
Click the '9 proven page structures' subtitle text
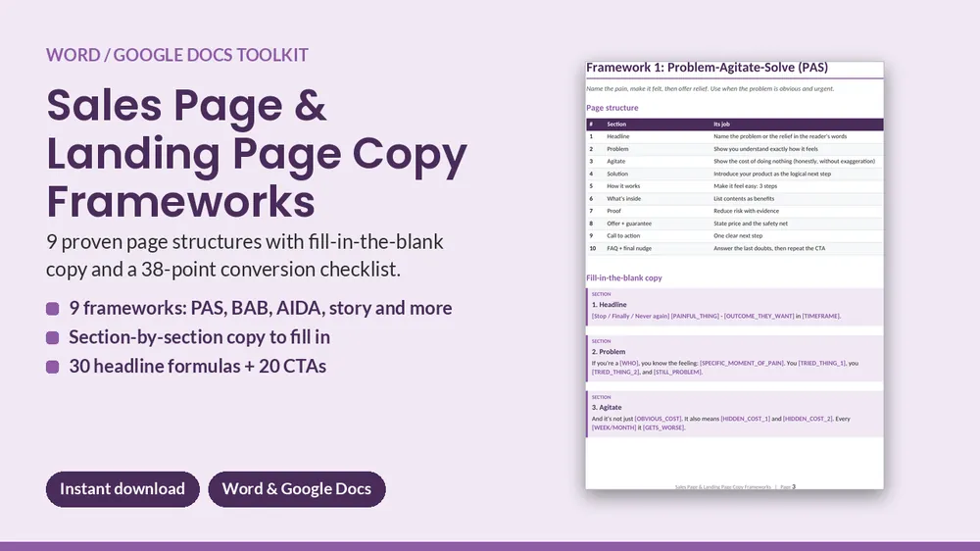[x=244, y=255]
